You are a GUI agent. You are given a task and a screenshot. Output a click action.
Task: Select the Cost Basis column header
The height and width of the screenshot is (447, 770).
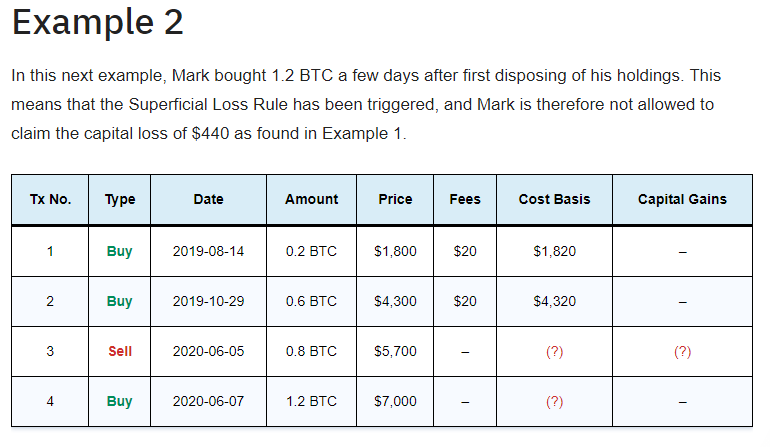click(x=554, y=199)
